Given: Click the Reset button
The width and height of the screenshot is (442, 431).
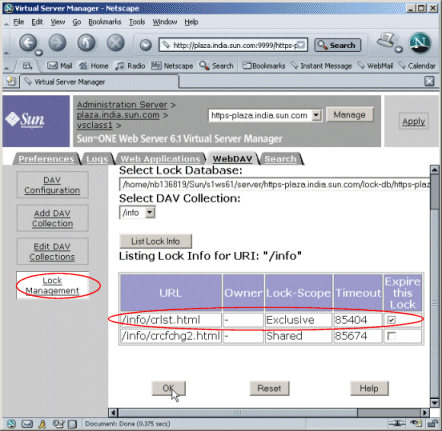Looking at the screenshot, I should [x=269, y=388].
